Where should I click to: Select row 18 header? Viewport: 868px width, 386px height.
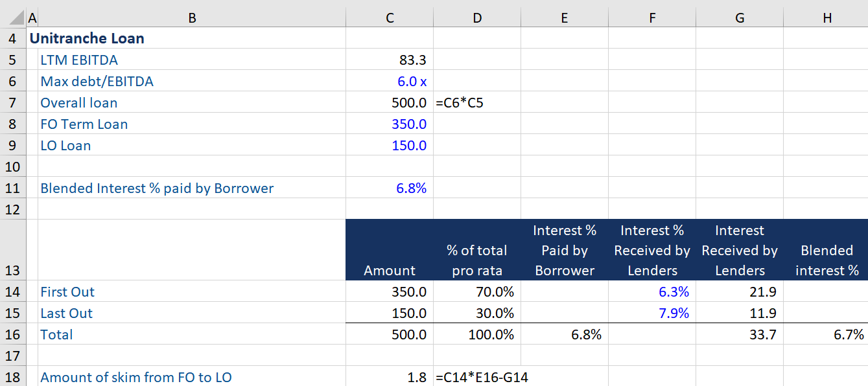[13, 377]
